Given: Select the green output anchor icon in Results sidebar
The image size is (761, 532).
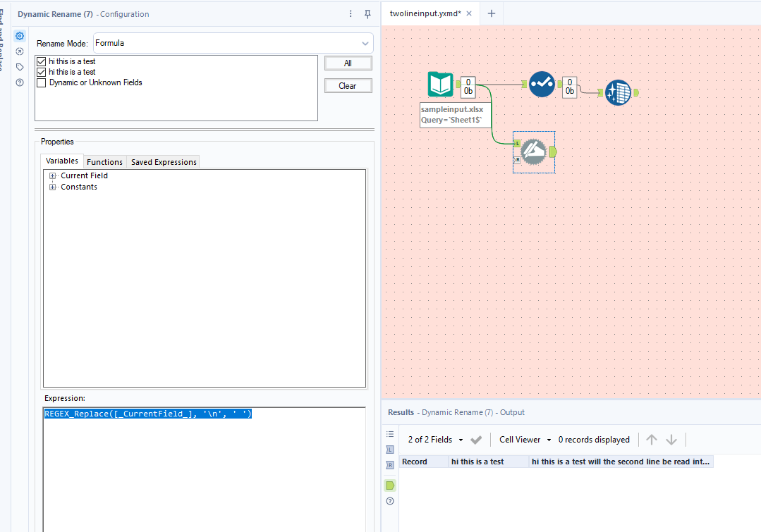Looking at the screenshot, I should point(390,485).
